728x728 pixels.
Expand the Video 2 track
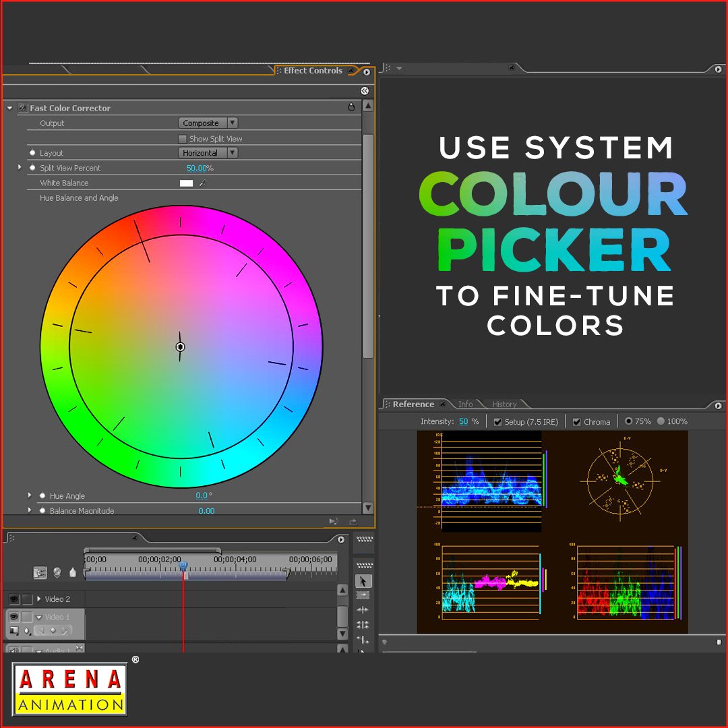39,599
